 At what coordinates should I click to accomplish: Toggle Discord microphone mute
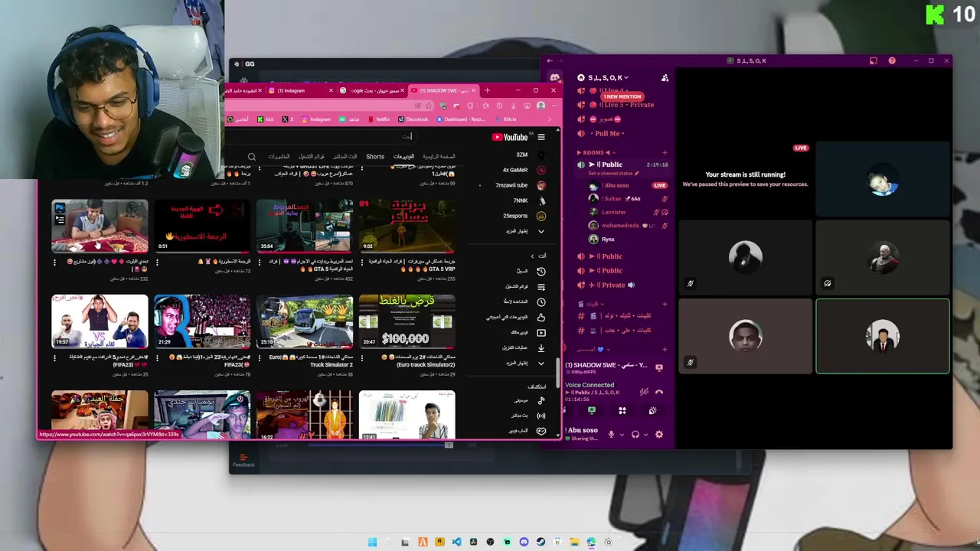[610, 435]
